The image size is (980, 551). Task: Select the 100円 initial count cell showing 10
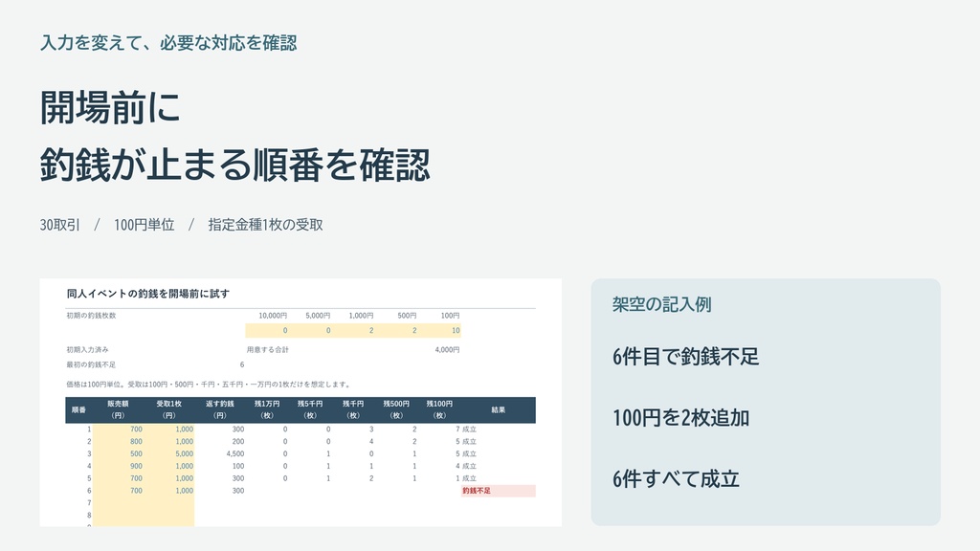coord(439,330)
